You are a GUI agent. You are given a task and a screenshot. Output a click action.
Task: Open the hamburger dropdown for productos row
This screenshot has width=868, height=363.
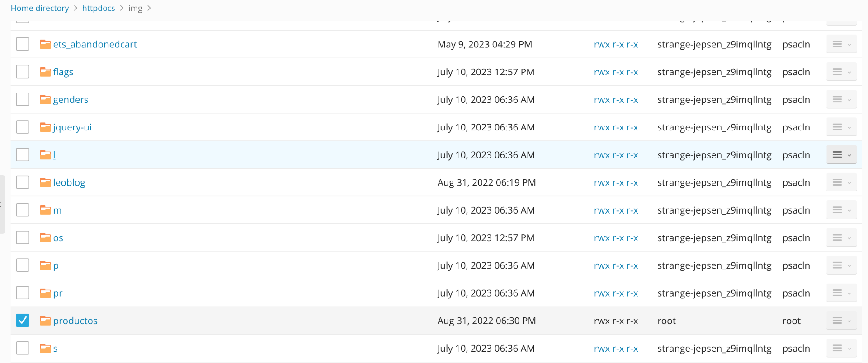pos(841,321)
